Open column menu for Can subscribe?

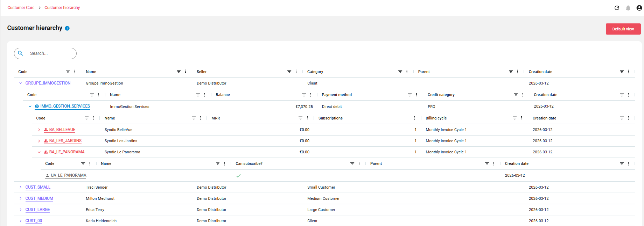tap(359, 163)
